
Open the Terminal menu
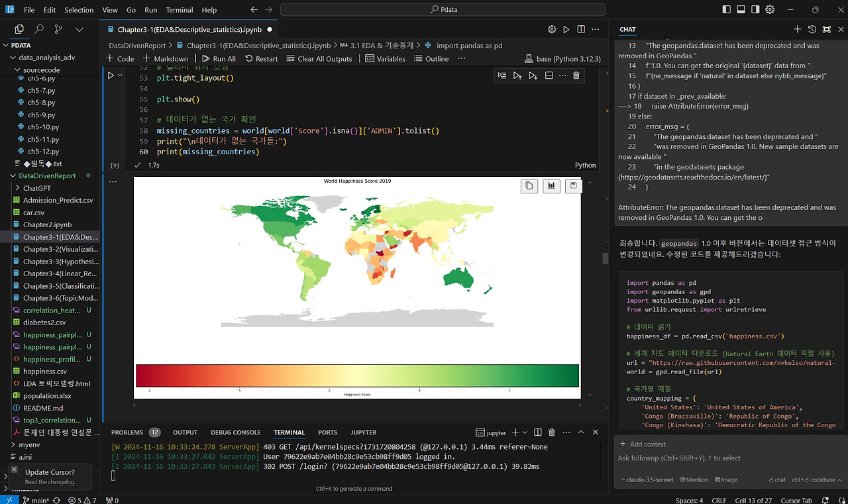coord(179,10)
